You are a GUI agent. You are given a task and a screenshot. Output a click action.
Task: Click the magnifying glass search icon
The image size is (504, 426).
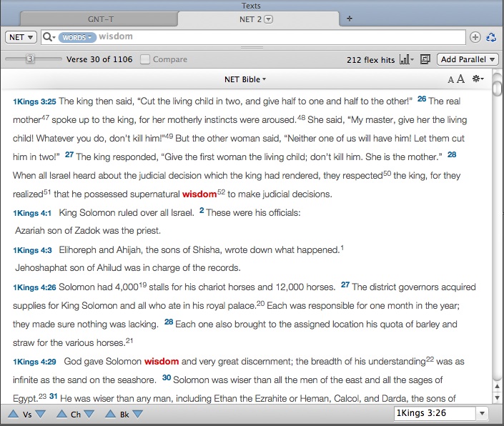pos(48,37)
